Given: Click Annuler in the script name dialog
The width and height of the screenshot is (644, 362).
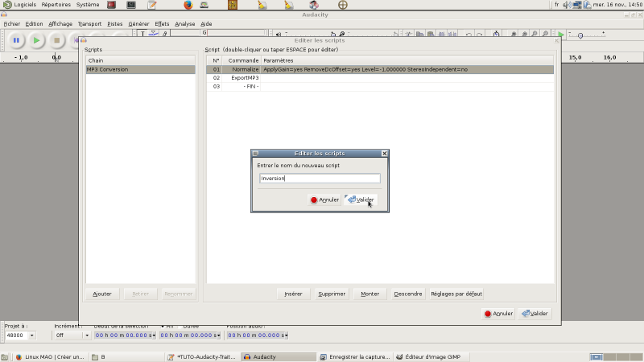Looking at the screenshot, I should [x=324, y=200].
